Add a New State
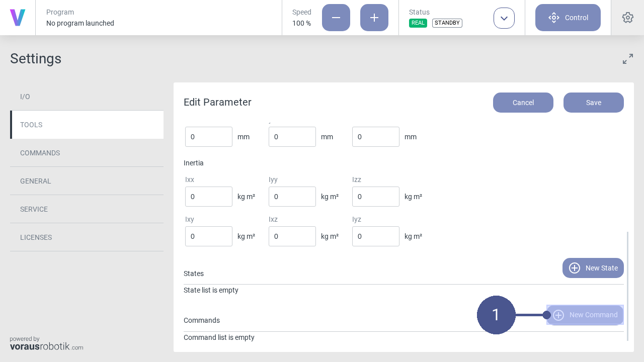Screen dimensions: 644x362 coord(593,268)
